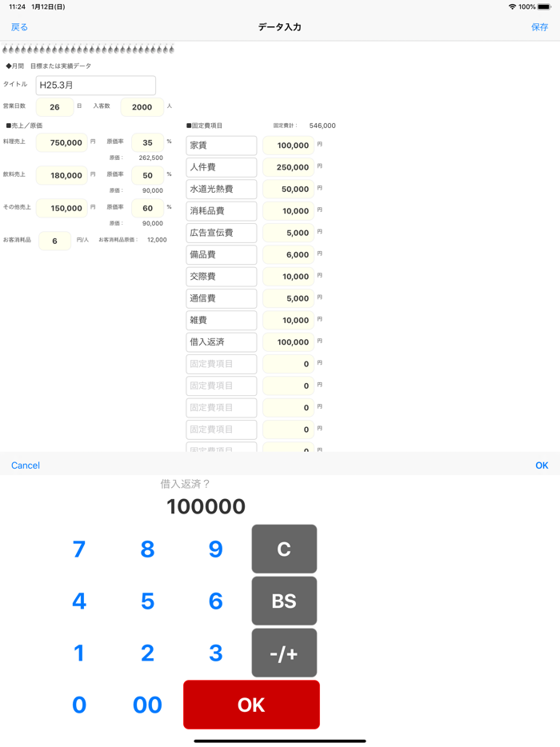This screenshot has height=747, width=560.
Task: Edit the タイトル field H25.3月
Action: (96, 86)
